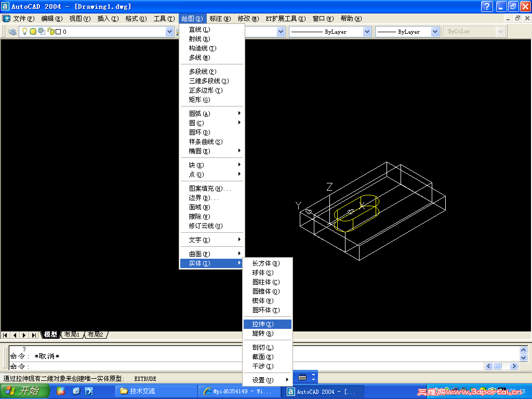
Task: Choose 面域(N) menu item
Action: 212,207
